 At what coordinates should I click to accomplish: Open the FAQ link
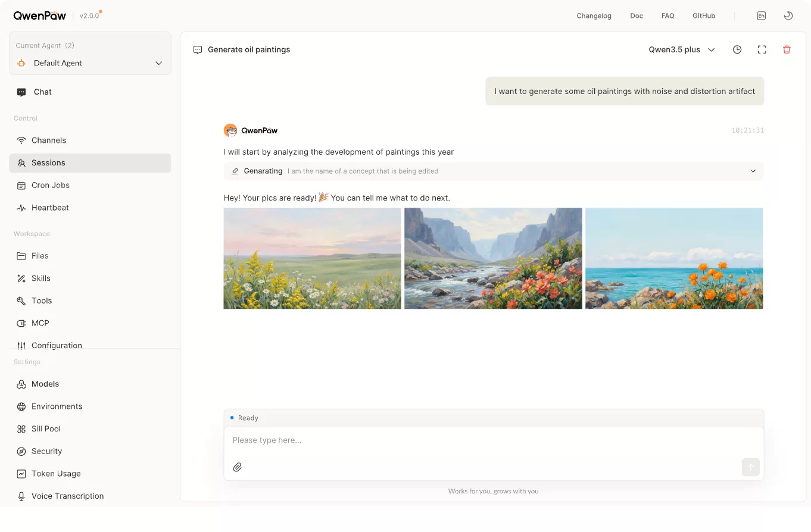(x=667, y=16)
